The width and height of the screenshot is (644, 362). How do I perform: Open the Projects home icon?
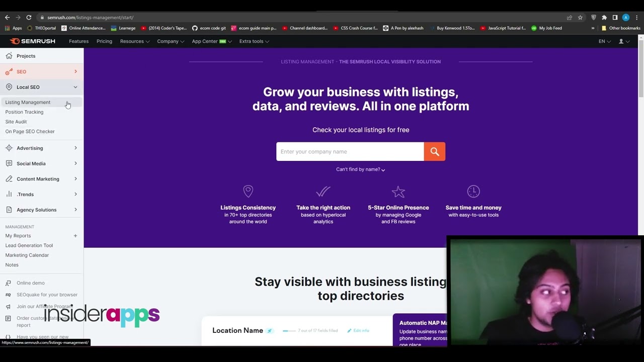[9, 56]
